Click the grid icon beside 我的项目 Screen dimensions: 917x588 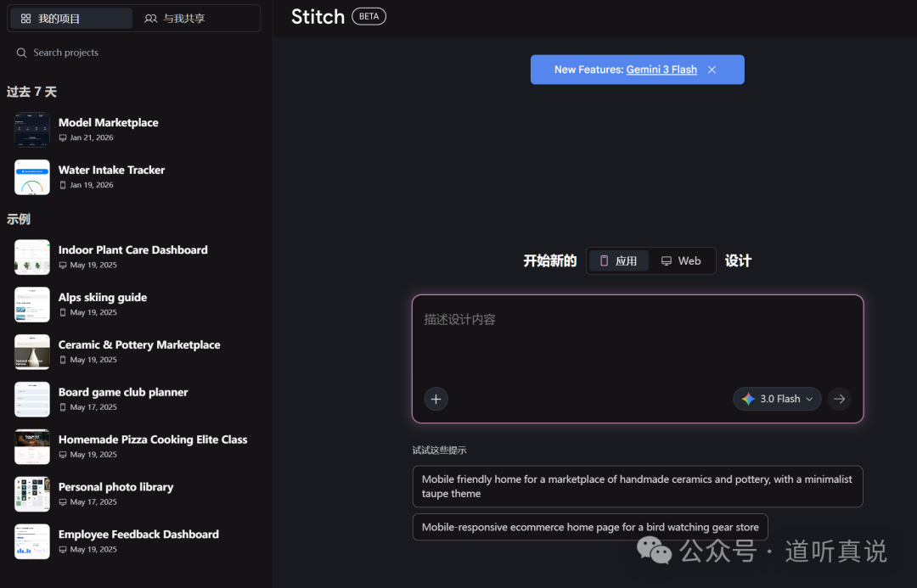click(26, 17)
